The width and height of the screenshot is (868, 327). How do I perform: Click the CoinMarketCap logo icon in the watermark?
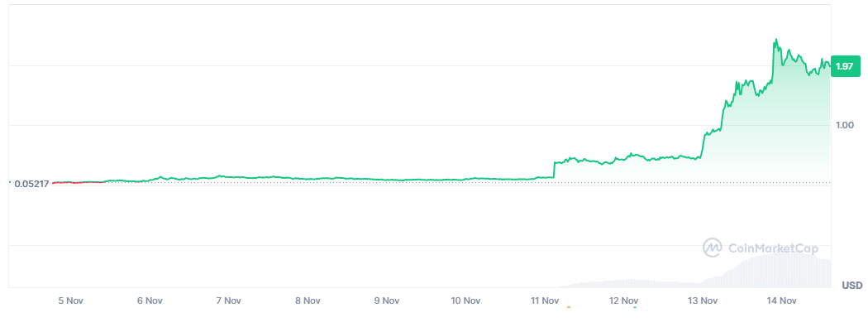712,248
